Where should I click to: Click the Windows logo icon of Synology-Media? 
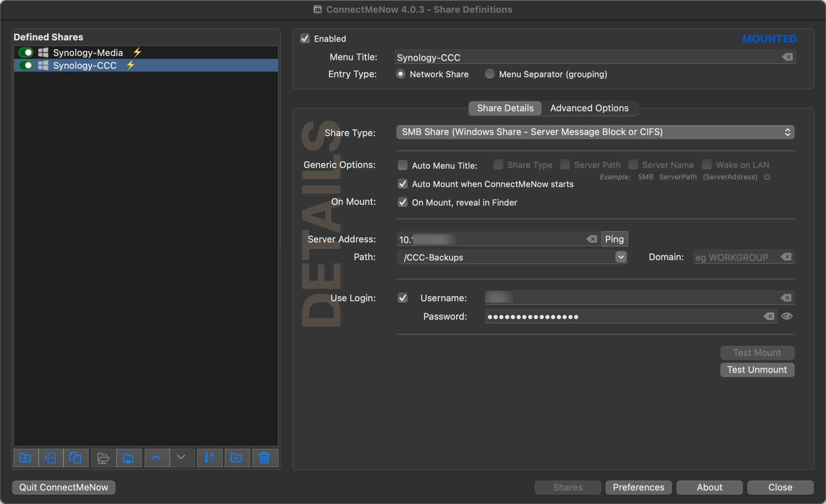(43, 52)
